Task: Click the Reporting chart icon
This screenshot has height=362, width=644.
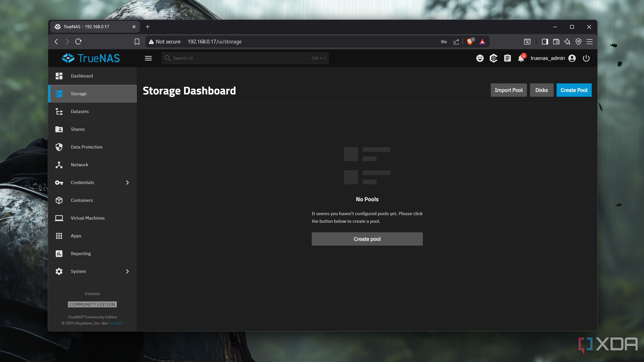Action: (x=59, y=254)
